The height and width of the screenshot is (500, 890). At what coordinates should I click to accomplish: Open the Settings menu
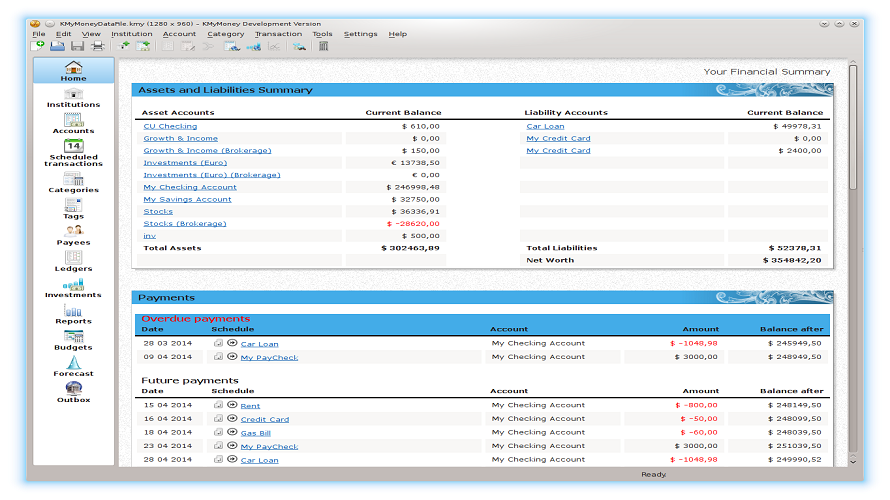click(x=360, y=34)
